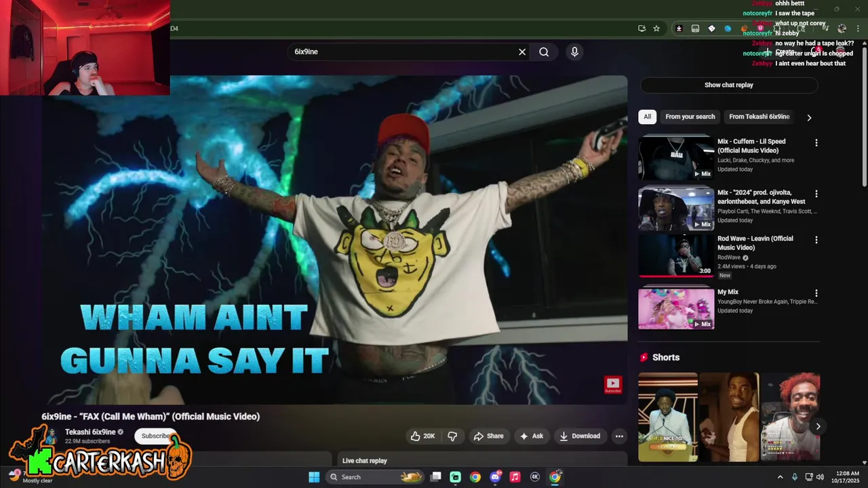The width and height of the screenshot is (868, 488).
Task: Open the Windows Start menu
Action: pyautogui.click(x=314, y=477)
